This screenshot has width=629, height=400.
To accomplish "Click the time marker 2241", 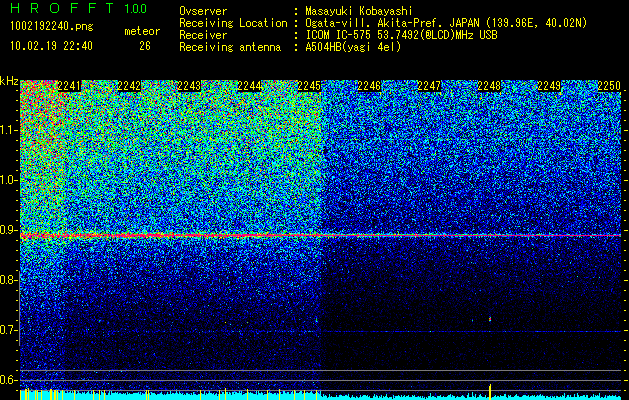I will click(69, 86).
